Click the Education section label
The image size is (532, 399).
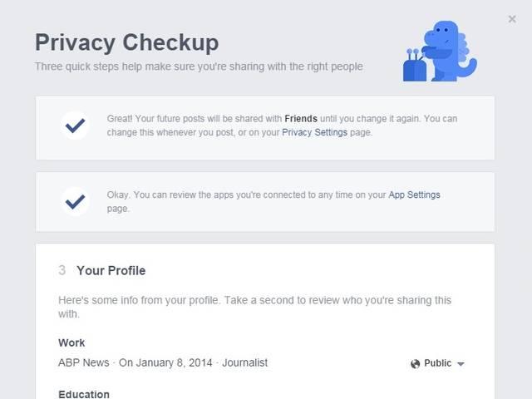[84, 394]
